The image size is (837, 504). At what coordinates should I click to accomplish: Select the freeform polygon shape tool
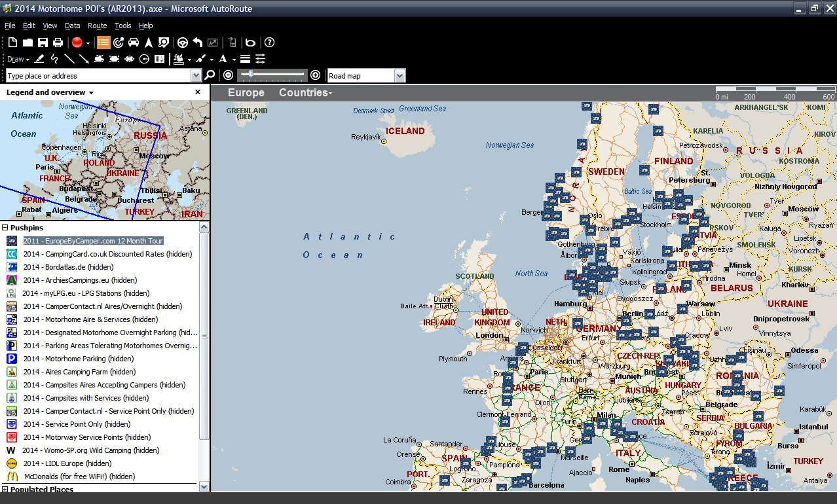100,59
